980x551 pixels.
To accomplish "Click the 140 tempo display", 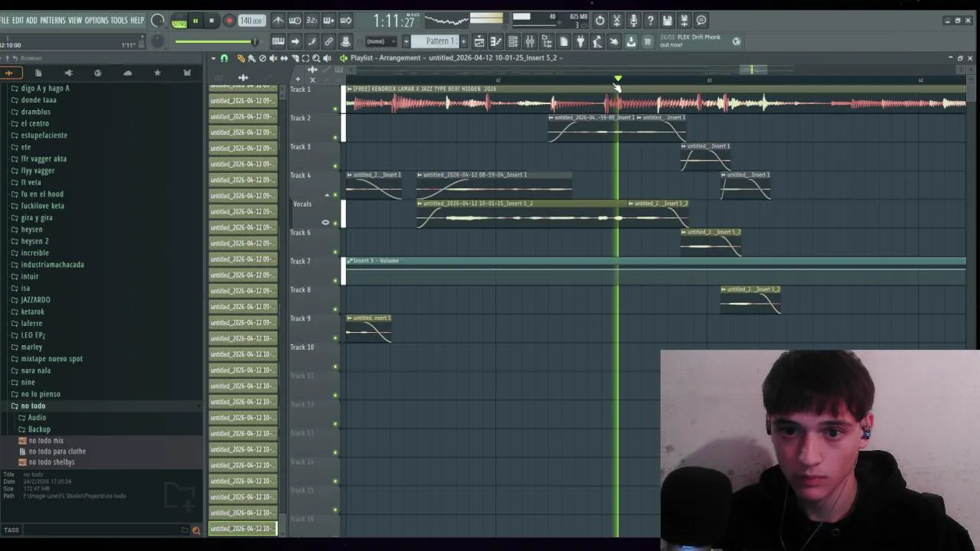I will (250, 21).
